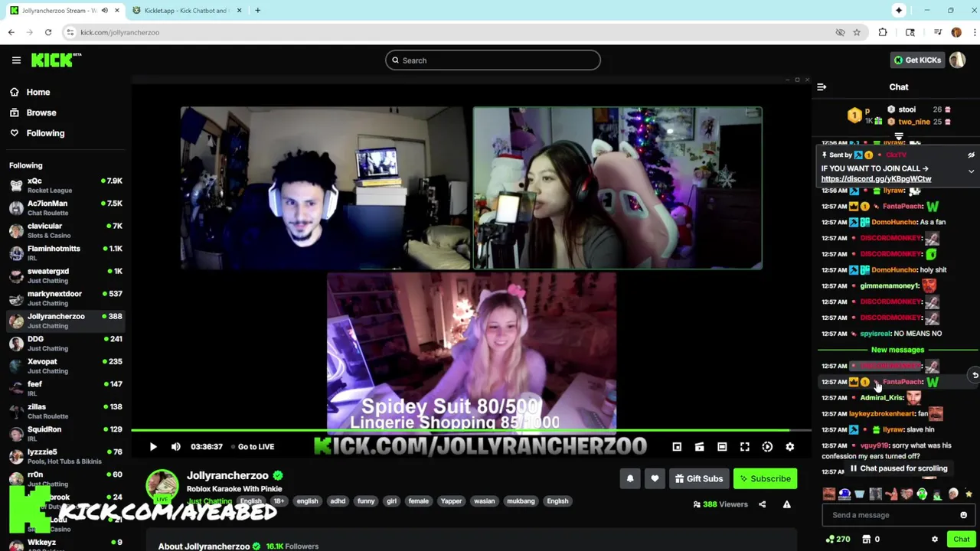Screen dimensions: 980x551
Task: Open the Chrome three-dot menu
Action: click(x=974, y=32)
